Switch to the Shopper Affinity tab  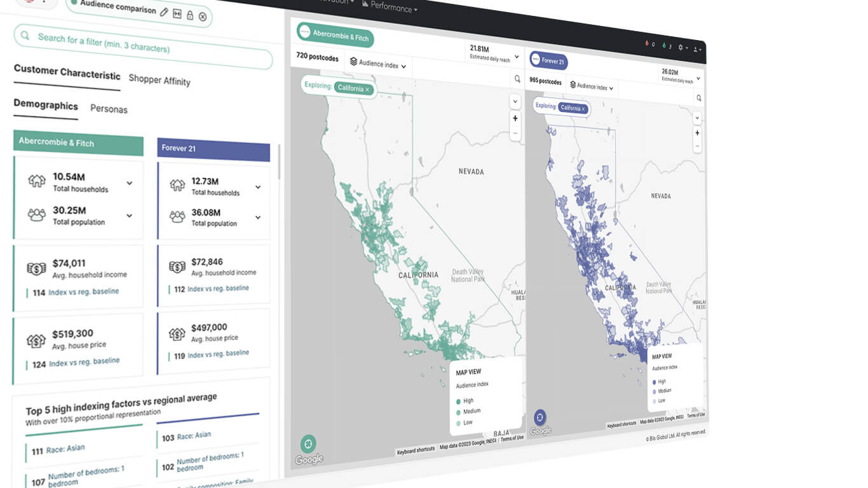[x=159, y=79]
